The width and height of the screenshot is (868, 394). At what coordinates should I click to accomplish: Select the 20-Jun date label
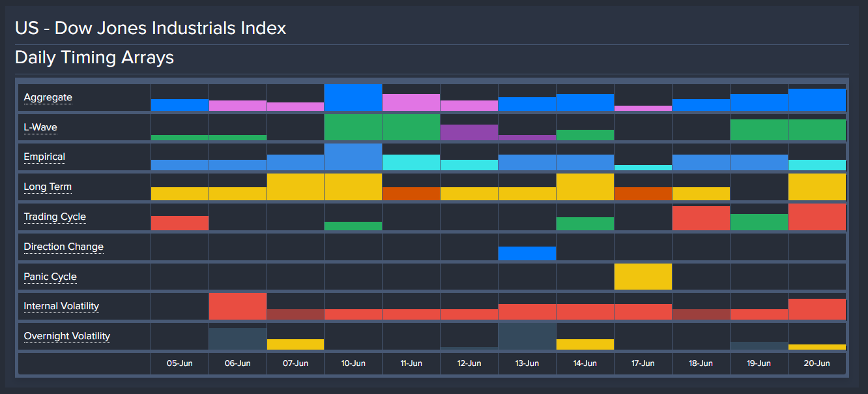pos(817,363)
